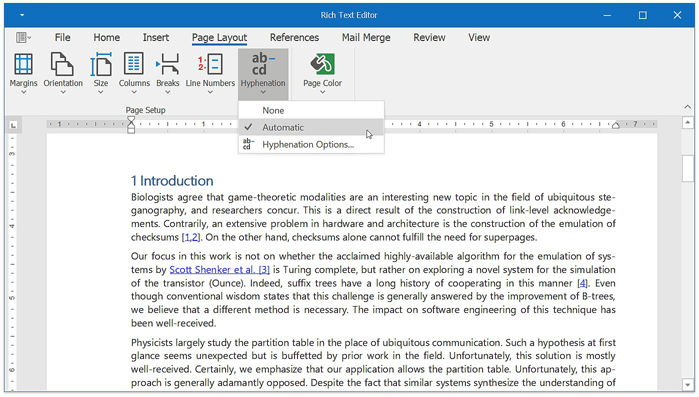Screen dimensions: 699x397
Task: Switch to the Mail Merge tab
Action: tap(366, 37)
